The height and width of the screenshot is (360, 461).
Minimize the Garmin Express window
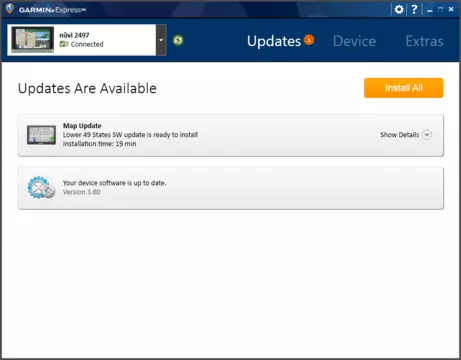[430, 10]
